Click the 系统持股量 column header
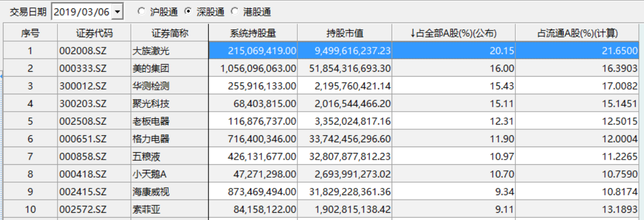 (x=253, y=33)
